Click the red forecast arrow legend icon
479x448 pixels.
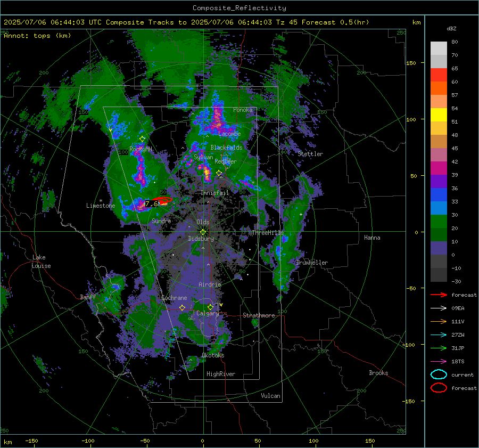[439, 295]
